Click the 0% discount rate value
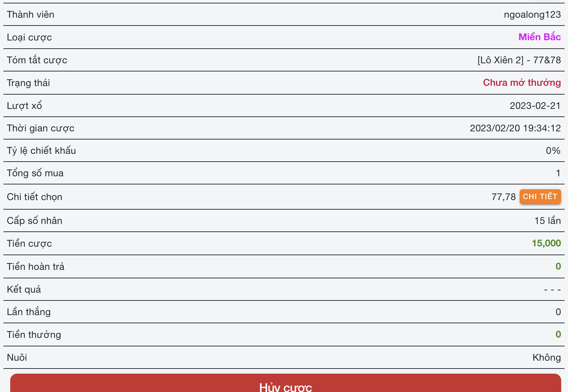This screenshot has height=392, width=568. [x=553, y=151]
